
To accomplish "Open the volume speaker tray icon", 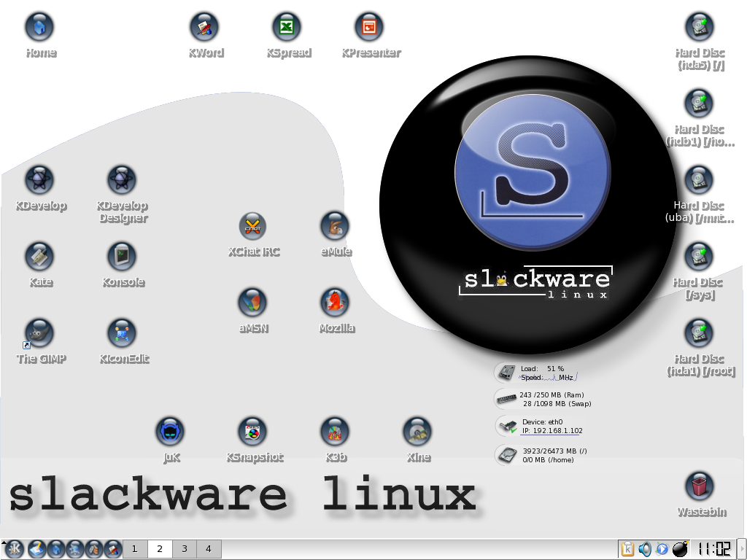I will (645, 549).
